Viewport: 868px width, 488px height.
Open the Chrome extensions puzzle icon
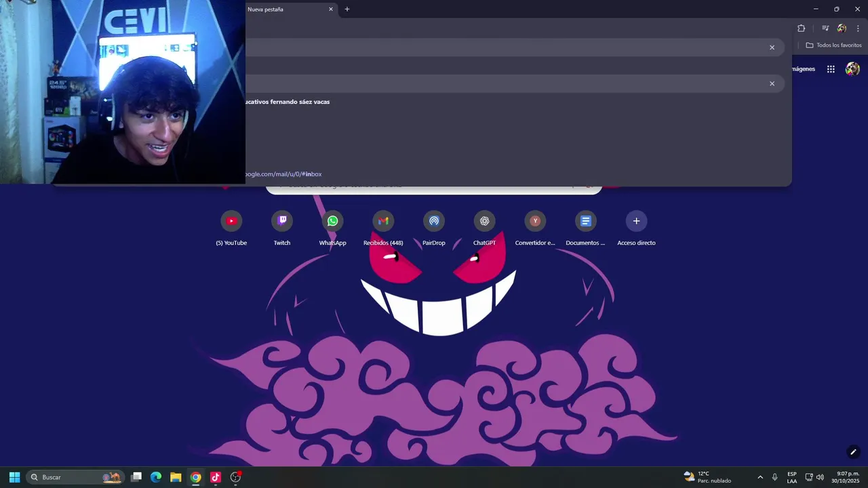[802, 28]
